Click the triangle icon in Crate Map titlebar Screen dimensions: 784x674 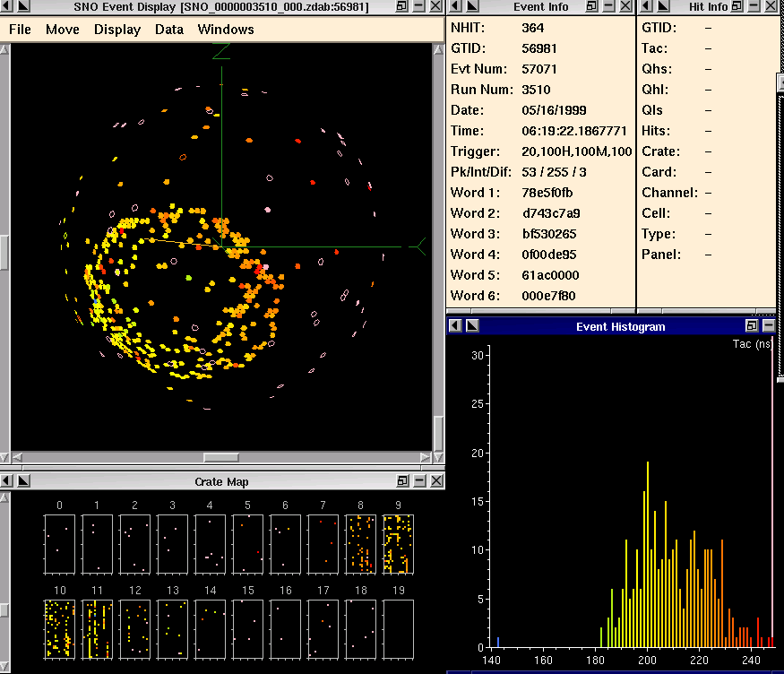point(24,481)
